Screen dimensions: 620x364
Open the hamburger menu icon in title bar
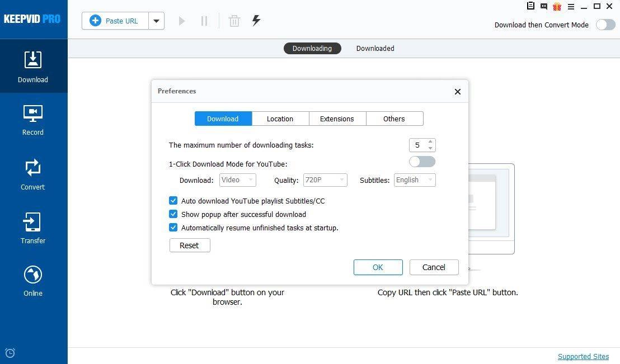[571, 6]
